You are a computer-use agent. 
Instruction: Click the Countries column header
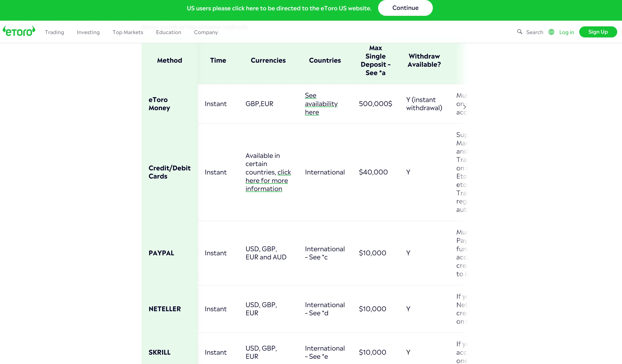[325, 60]
